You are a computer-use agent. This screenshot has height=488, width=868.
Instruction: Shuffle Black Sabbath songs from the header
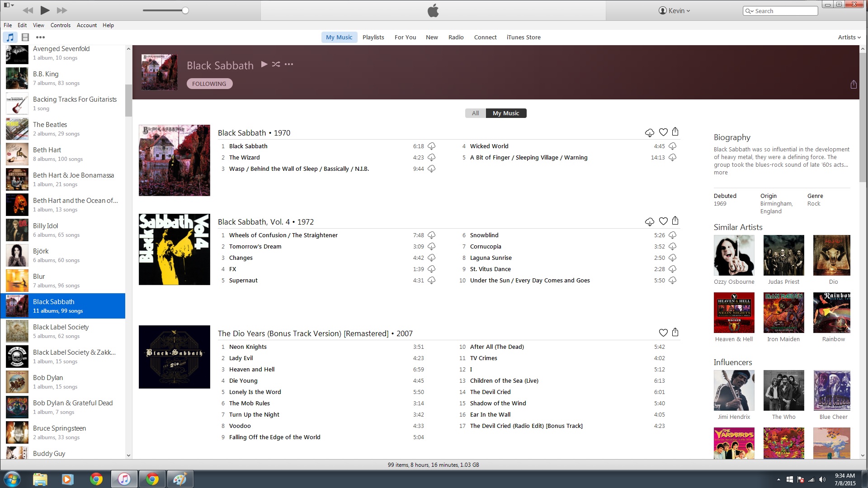tap(276, 64)
